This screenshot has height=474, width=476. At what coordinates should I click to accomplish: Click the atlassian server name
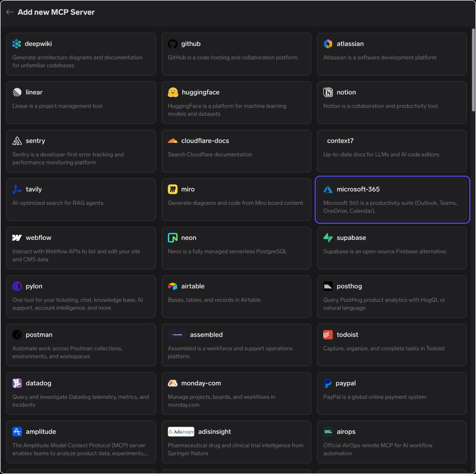coord(350,44)
